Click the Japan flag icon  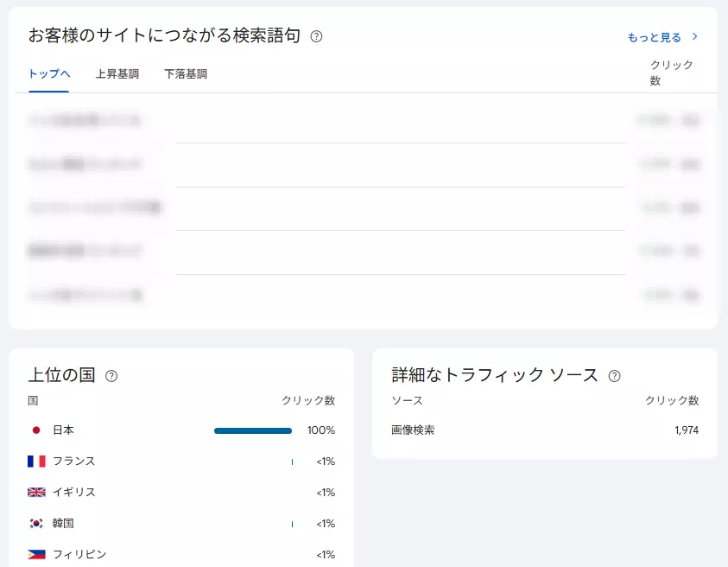(36, 430)
